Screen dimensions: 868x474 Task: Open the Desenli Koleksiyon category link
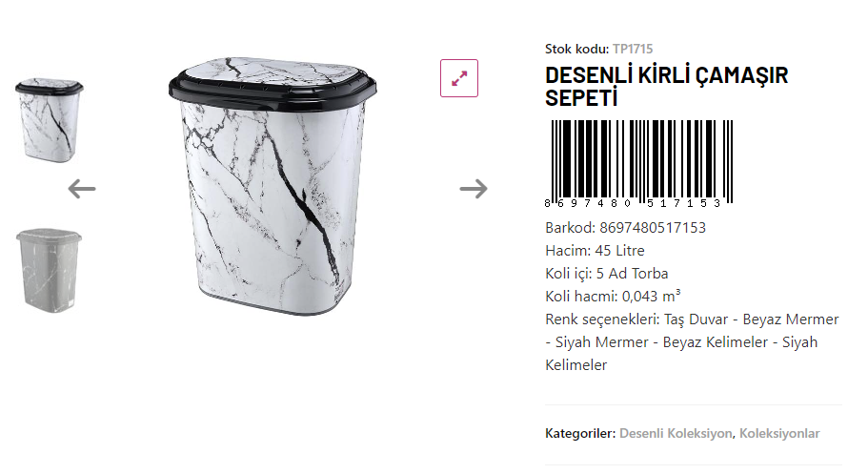tap(676, 433)
